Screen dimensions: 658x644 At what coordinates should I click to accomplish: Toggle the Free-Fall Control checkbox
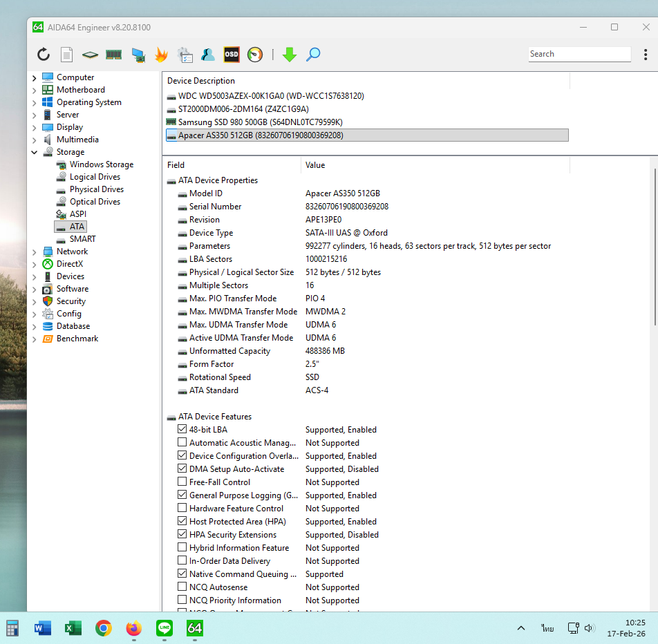click(x=182, y=482)
